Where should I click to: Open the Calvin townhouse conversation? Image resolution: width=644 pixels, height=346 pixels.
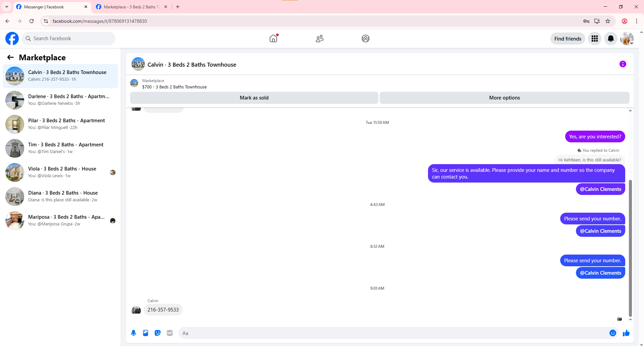click(x=60, y=76)
